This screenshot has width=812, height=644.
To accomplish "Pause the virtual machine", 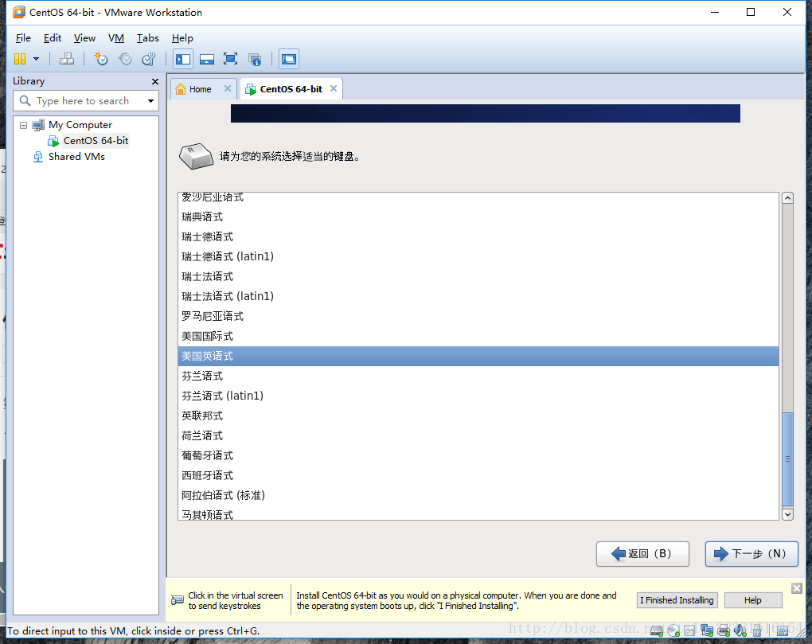I will coord(20,59).
